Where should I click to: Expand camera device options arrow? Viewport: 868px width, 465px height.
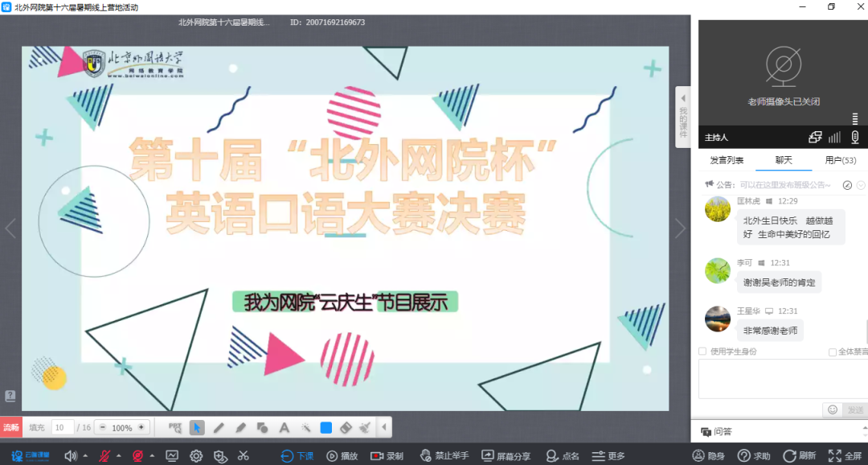(152, 455)
